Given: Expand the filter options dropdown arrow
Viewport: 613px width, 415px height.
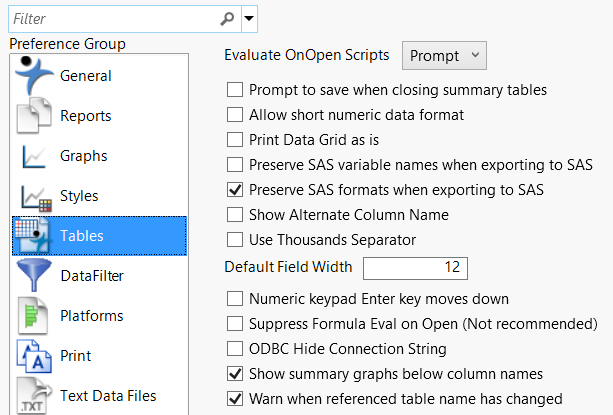Looking at the screenshot, I should tap(249, 18).
